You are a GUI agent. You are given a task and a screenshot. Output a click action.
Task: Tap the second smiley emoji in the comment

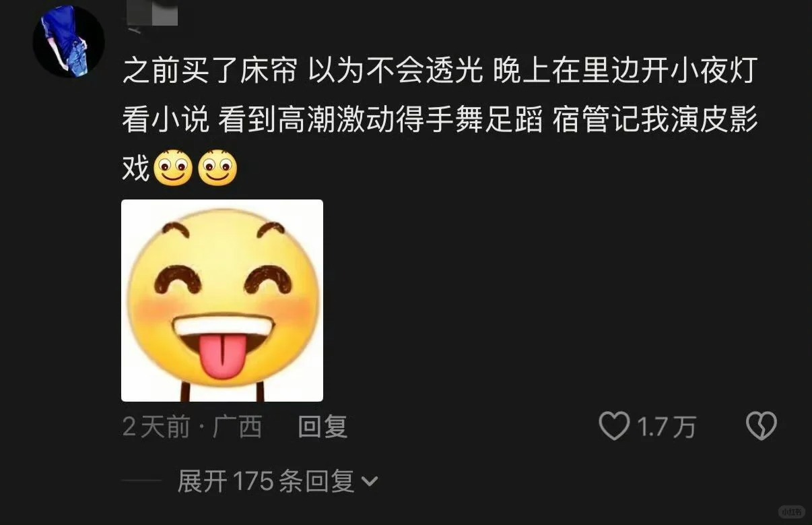[217, 168]
